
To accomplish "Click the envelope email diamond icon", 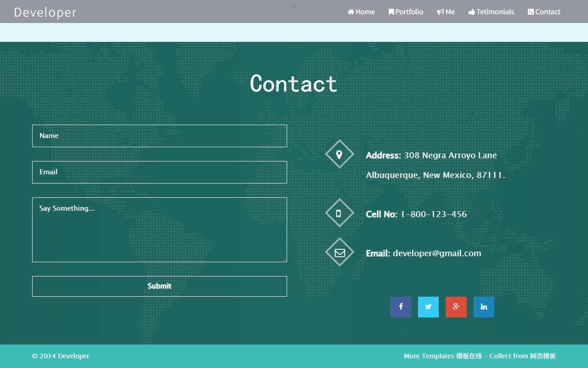I will [x=339, y=252].
